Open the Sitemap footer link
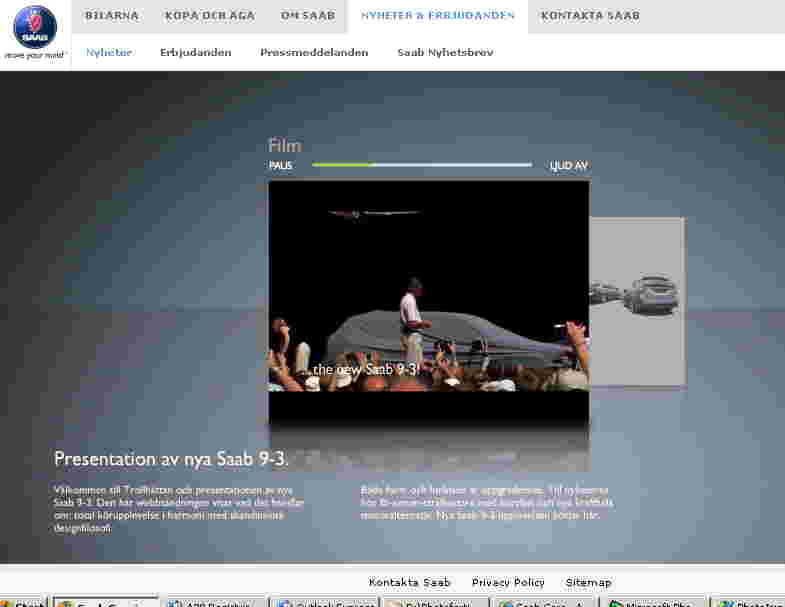The width and height of the screenshot is (785, 607). 589,582
